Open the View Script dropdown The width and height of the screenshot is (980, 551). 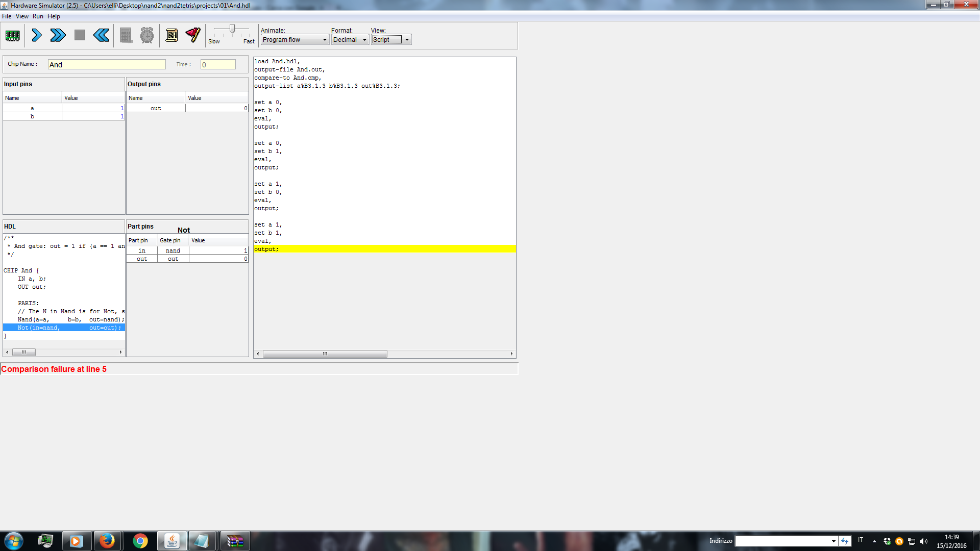tap(391, 40)
